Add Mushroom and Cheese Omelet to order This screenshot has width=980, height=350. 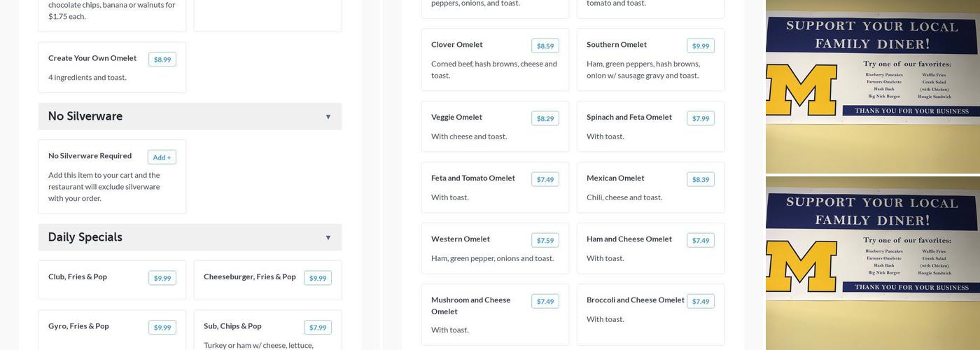click(x=545, y=302)
